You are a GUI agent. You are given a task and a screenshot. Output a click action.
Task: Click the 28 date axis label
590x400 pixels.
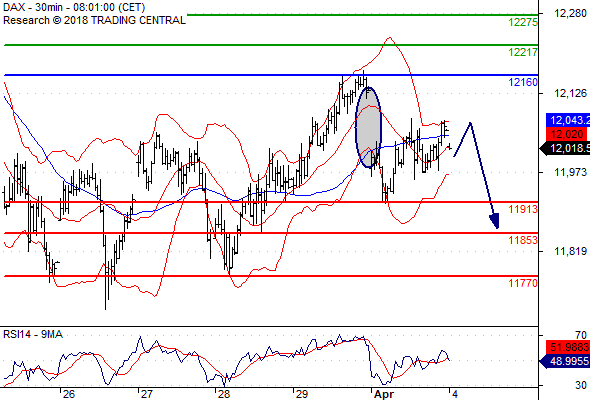pos(224,394)
